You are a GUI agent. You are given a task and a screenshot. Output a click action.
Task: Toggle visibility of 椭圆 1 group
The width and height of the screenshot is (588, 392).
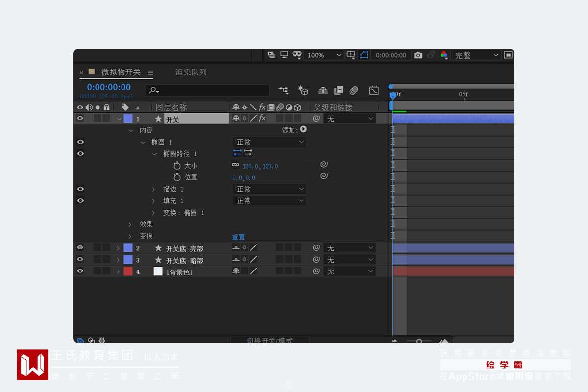click(80, 142)
